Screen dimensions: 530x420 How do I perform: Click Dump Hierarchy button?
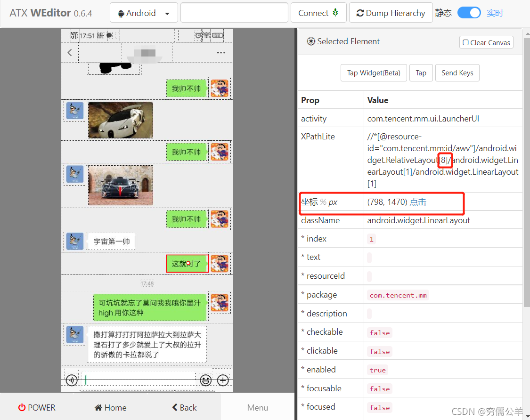391,13
